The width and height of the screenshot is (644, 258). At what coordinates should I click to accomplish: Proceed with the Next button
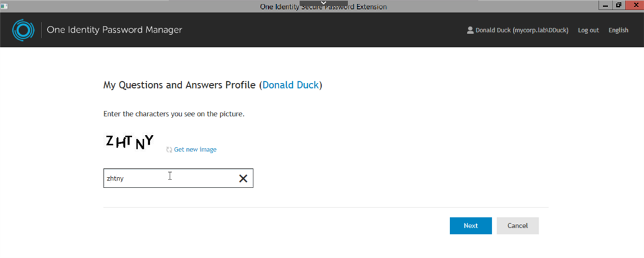pyautogui.click(x=471, y=226)
